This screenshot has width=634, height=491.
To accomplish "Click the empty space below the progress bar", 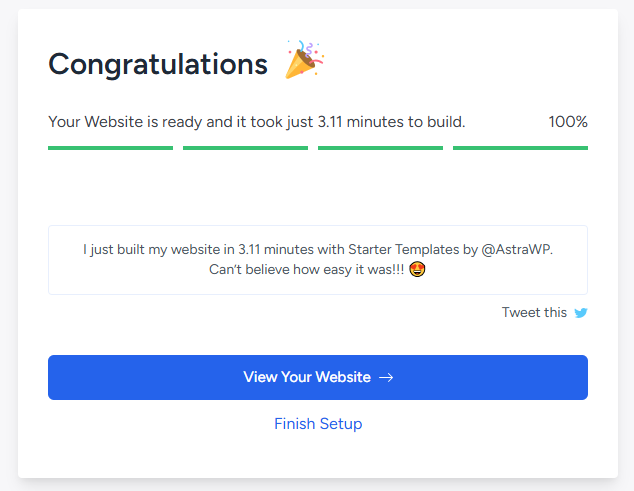I will [318, 188].
